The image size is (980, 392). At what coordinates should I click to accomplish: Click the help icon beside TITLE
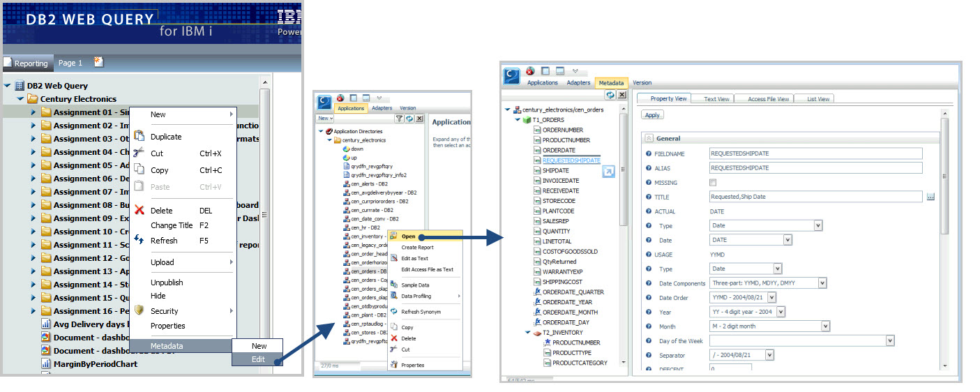649,197
